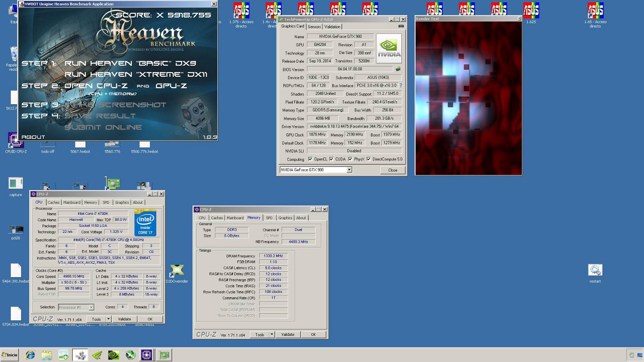This screenshot has height=362, width=644.
Task: Toggle the CUDA checkbox
Action: [331, 159]
